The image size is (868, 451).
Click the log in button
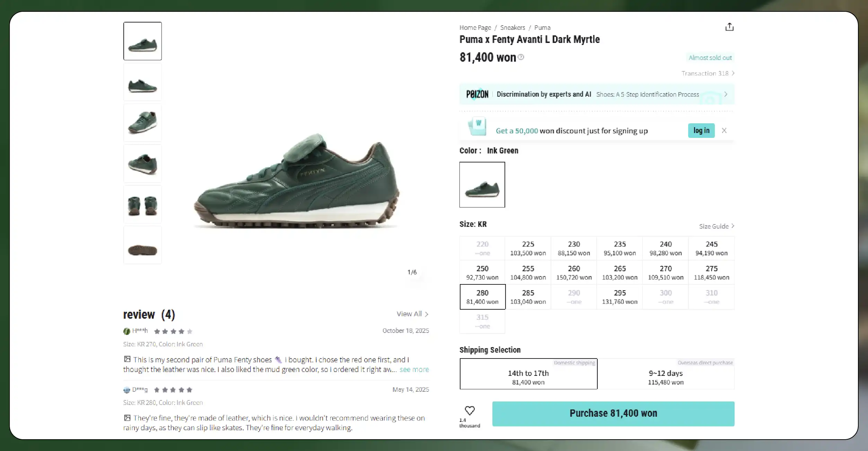tap(701, 131)
